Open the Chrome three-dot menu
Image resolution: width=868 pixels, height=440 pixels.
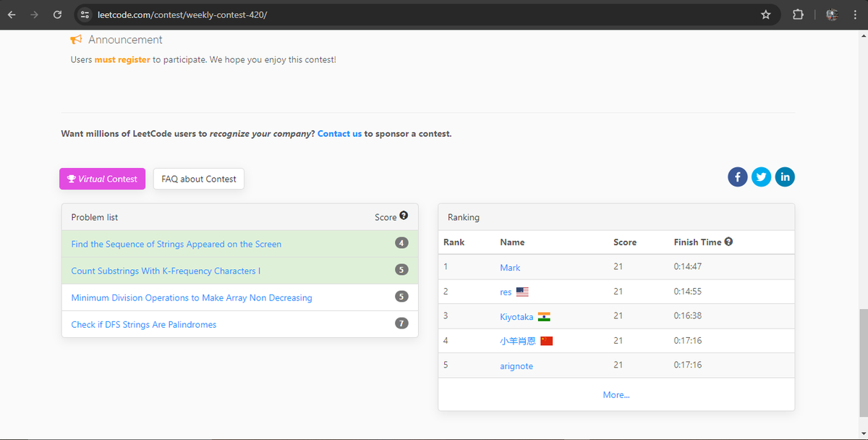click(854, 14)
